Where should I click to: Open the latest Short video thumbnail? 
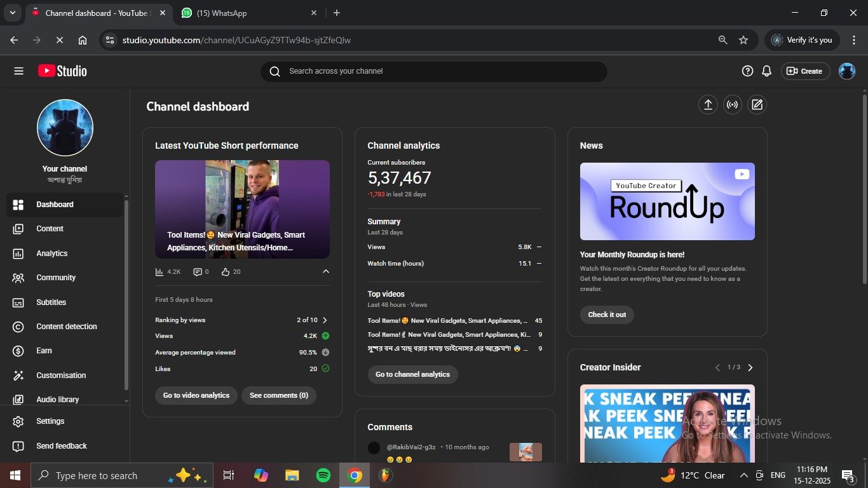[242, 209]
